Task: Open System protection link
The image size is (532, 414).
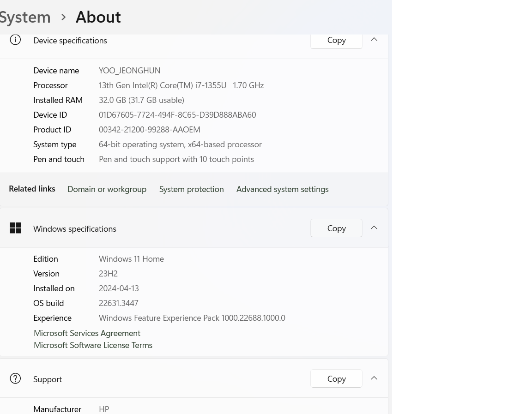Action: [191, 189]
